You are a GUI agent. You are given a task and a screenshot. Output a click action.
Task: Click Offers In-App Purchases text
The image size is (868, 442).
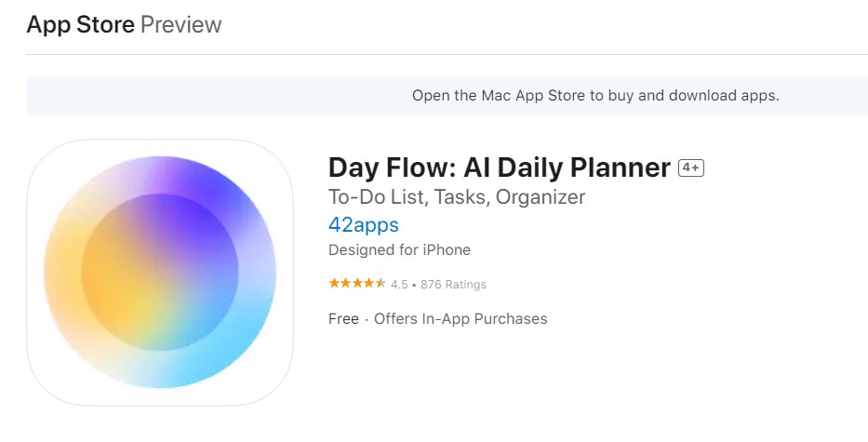[461, 319]
